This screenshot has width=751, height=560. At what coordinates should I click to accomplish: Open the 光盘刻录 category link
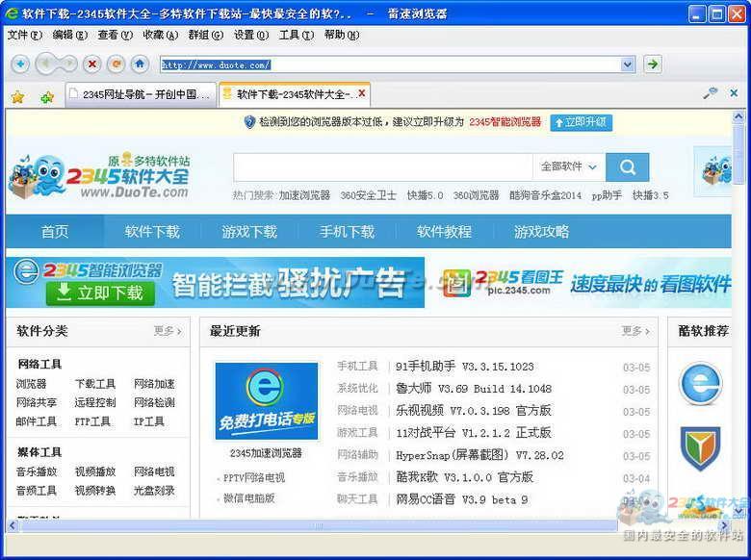click(x=154, y=491)
